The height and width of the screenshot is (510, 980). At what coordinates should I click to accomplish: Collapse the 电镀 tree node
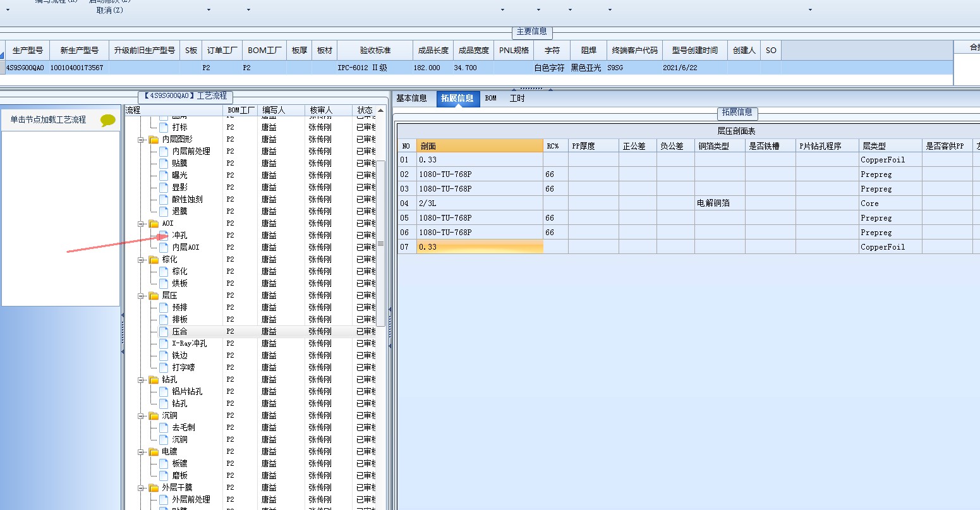pos(142,451)
